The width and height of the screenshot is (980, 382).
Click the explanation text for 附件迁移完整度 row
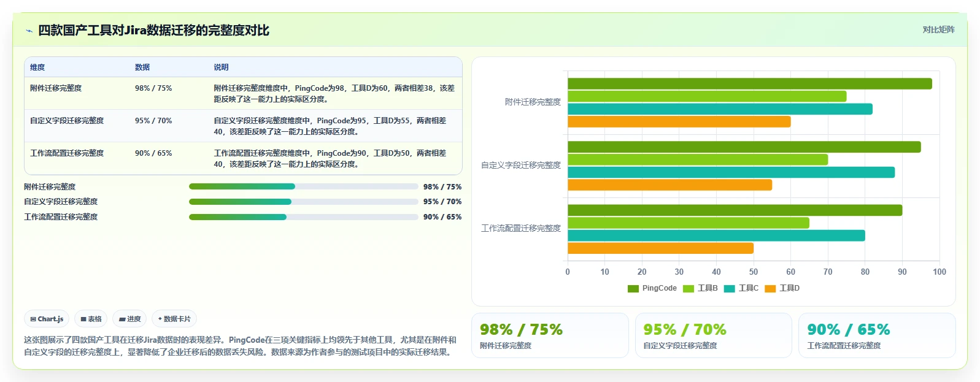pyautogui.click(x=334, y=94)
